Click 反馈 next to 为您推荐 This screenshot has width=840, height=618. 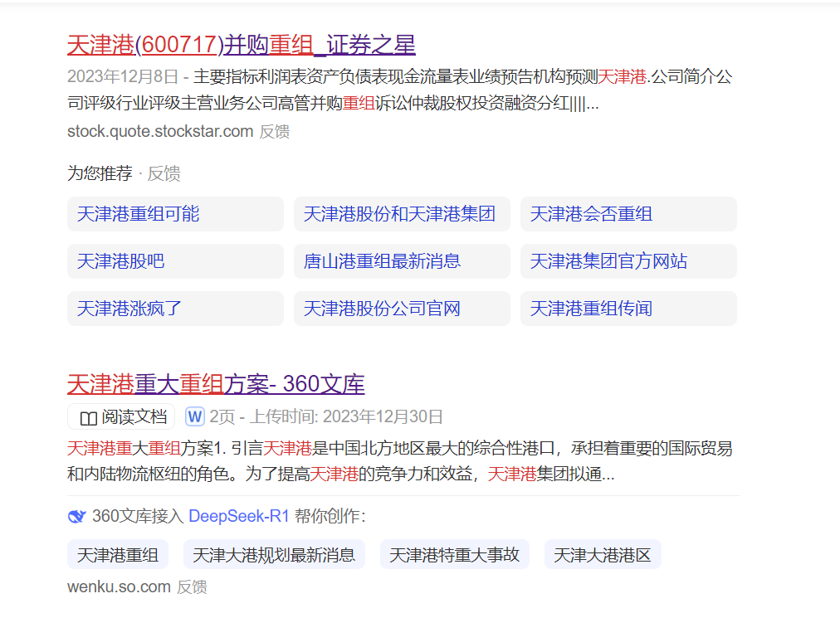coord(164,173)
